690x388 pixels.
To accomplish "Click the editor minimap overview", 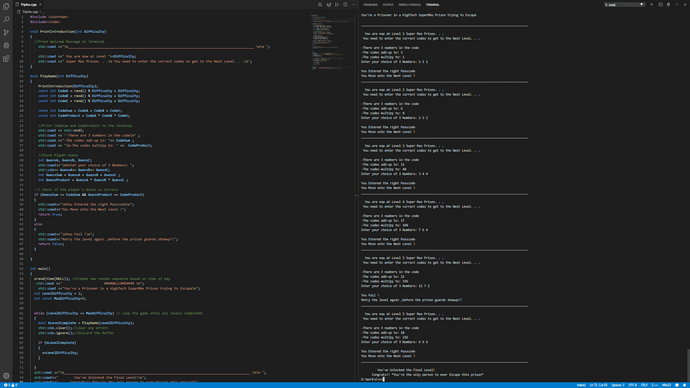I will (x=333, y=42).
